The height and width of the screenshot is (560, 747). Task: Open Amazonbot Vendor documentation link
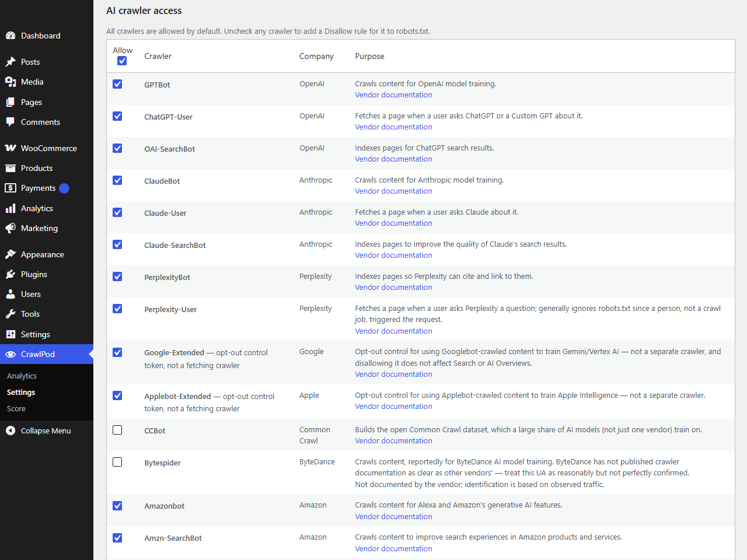tap(393, 517)
